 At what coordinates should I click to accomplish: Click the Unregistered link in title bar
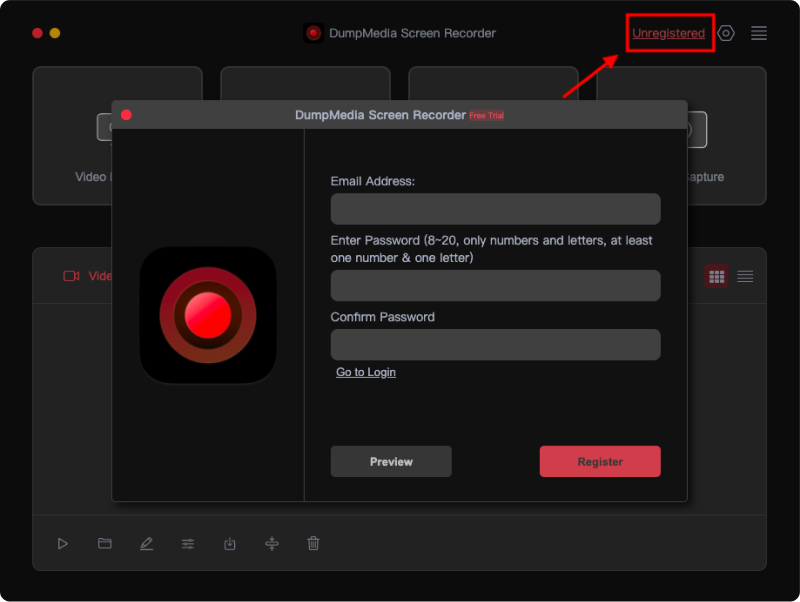(x=668, y=33)
